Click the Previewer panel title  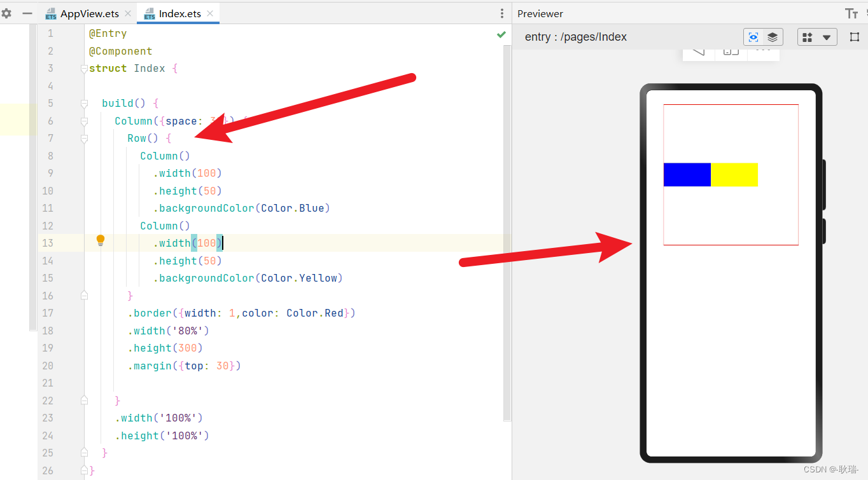click(x=540, y=13)
